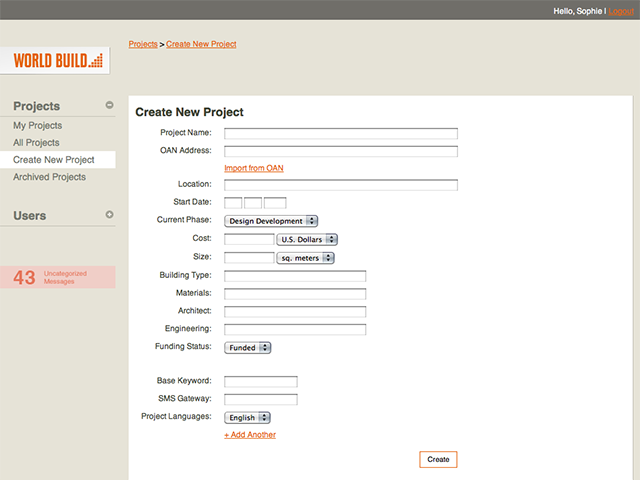Image resolution: width=640 pixels, height=480 pixels.
Task: Click the first Start Date box
Action: pyautogui.click(x=233, y=203)
